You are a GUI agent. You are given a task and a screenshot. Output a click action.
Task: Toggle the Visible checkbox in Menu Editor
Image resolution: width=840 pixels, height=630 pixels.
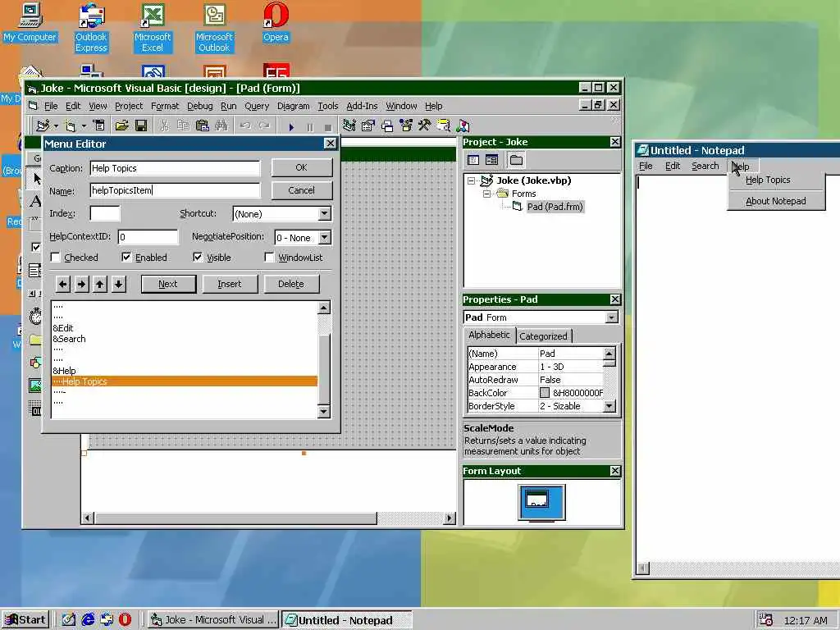coord(198,258)
